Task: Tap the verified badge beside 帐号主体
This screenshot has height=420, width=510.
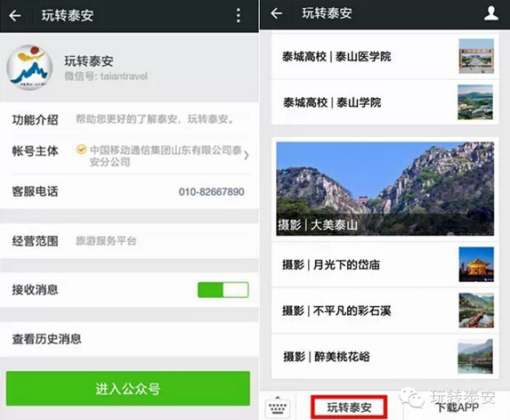Action: (x=81, y=149)
